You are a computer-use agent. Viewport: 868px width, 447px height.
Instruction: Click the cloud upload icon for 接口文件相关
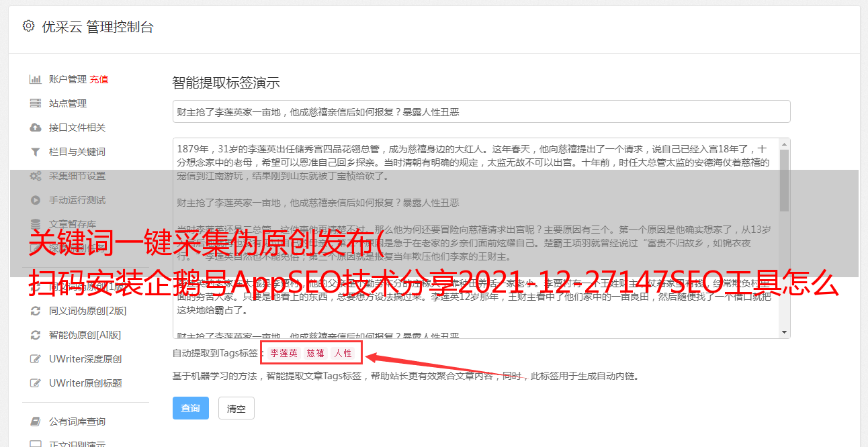click(35, 128)
